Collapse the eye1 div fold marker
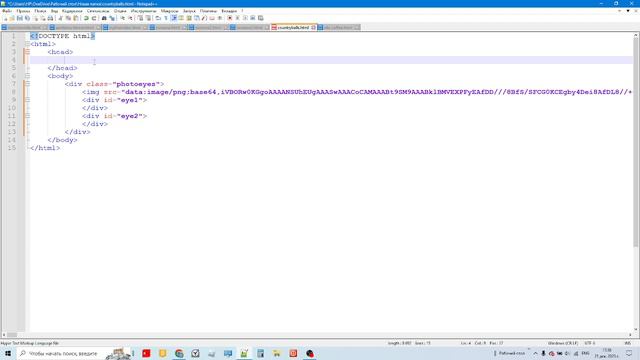The width and height of the screenshot is (640, 360). tap(28, 100)
